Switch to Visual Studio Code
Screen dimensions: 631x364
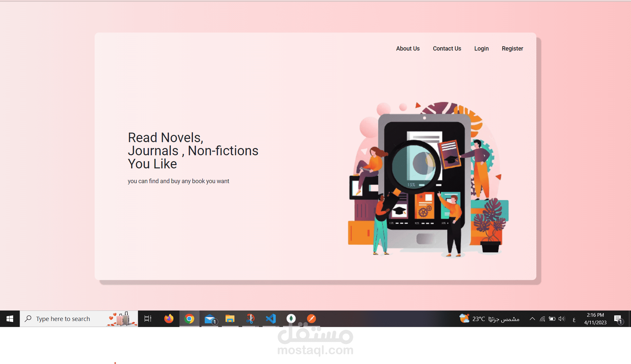(271, 319)
